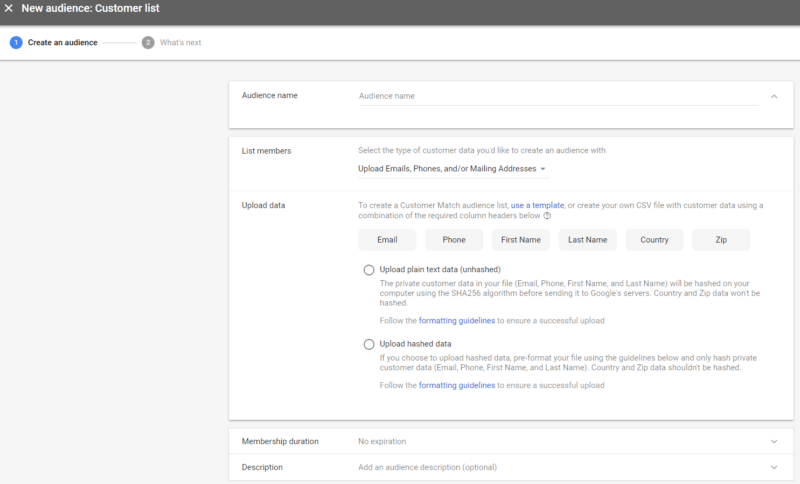Open formatting guidelines link under unhashed option
Screen dimensions: 800x484
pos(456,321)
